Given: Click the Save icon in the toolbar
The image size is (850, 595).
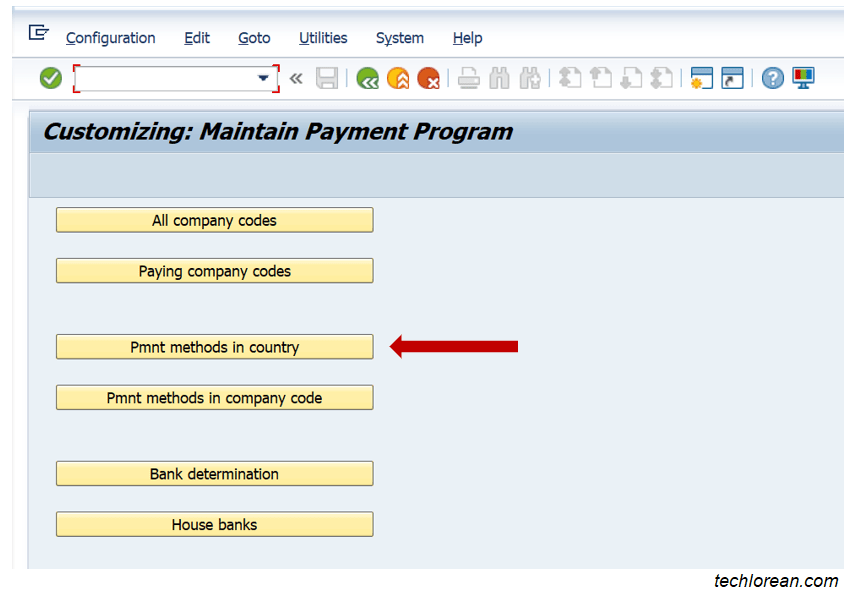Looking at the screenshot, I should point(327,78).
